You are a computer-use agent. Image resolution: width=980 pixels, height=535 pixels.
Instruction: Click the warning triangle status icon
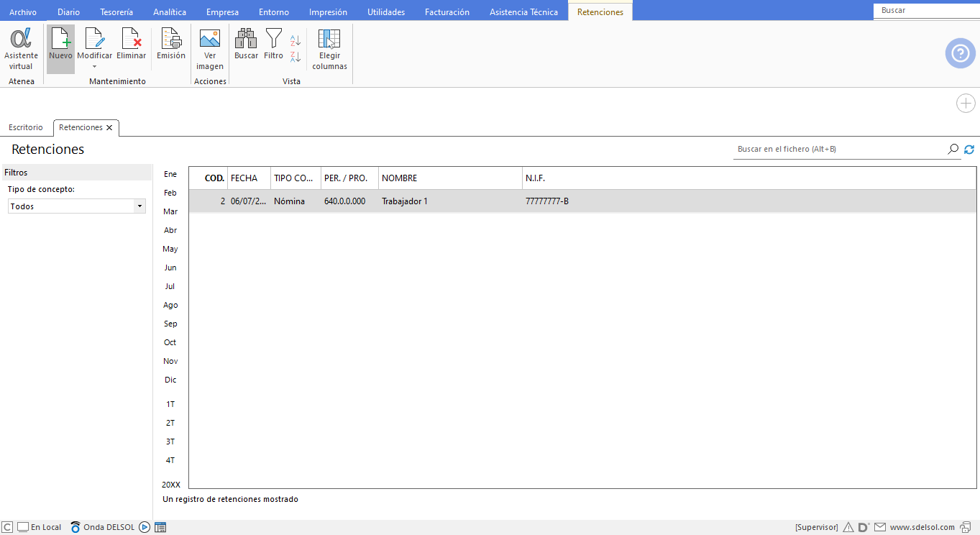coord(848,527)
